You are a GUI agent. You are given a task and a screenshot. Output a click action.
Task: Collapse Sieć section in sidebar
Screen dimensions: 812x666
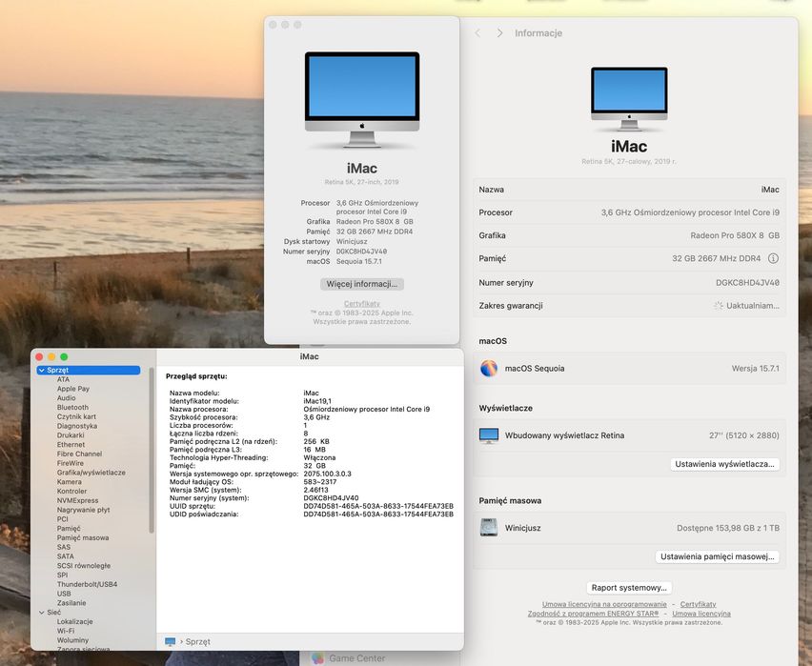click(x=41, y=612)
